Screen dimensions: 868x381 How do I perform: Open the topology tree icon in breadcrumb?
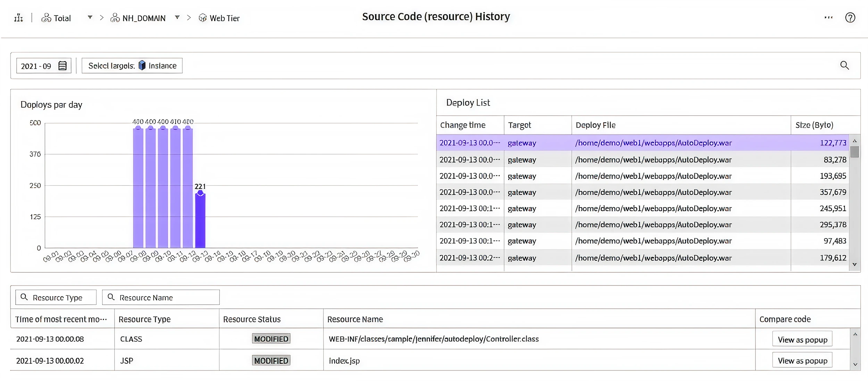[18, 18]
